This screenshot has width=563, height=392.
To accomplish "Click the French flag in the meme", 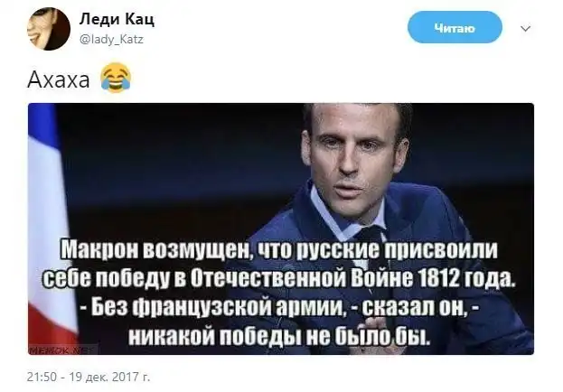I will [50, 226].
